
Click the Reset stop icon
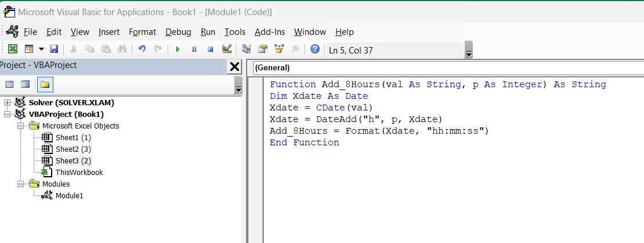210,49
